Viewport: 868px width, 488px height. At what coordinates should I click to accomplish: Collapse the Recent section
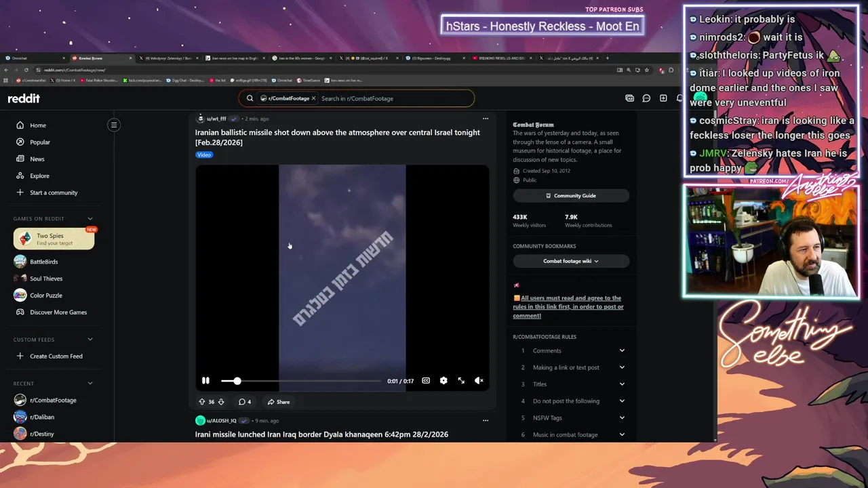coord(90,384)
